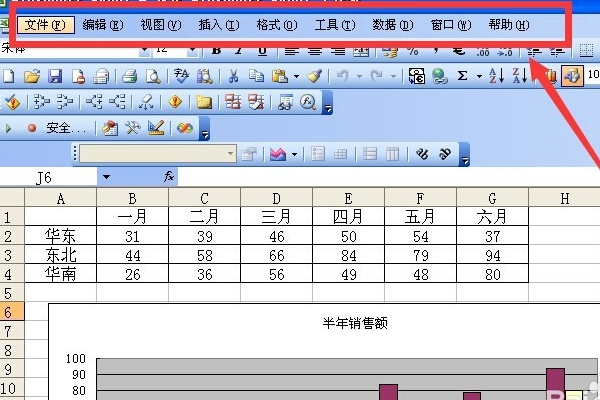Open the 工具(T) menu

(x=335, y=25)
